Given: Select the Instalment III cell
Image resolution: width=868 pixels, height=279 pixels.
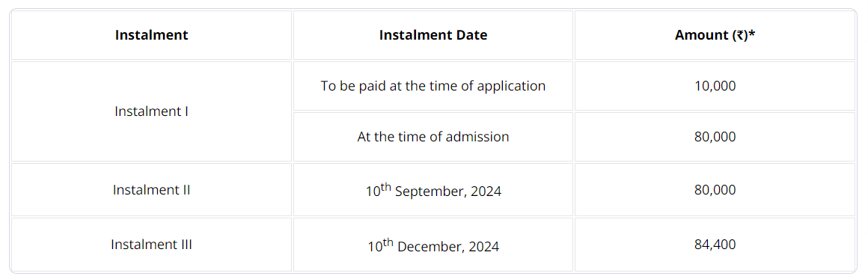Looking at the screenshot, I should (x=151, y=245).
